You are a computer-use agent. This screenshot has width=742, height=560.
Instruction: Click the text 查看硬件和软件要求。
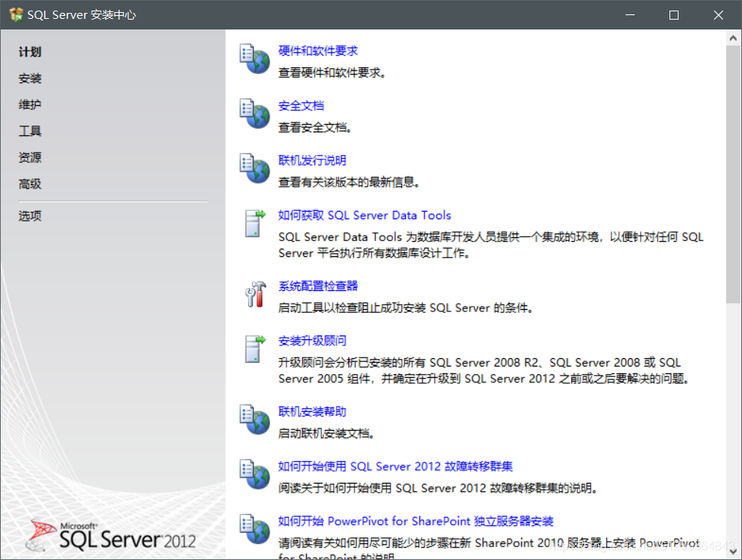[x=332, y=73]
